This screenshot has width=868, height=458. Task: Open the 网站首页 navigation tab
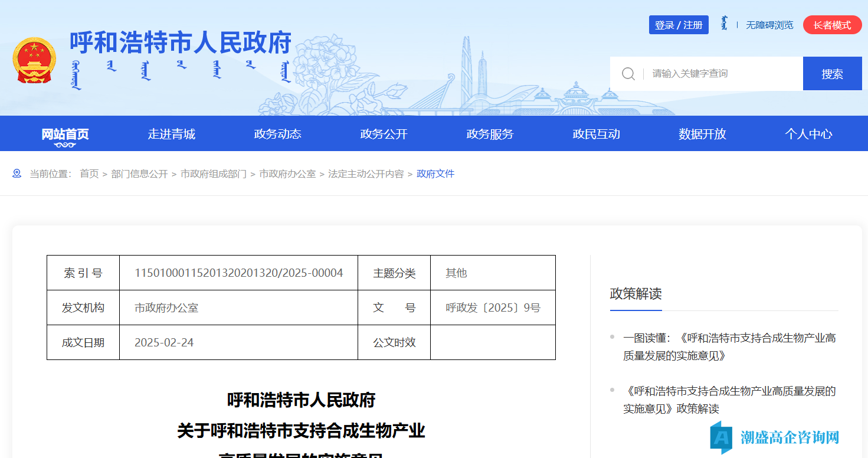click(65, 134)
